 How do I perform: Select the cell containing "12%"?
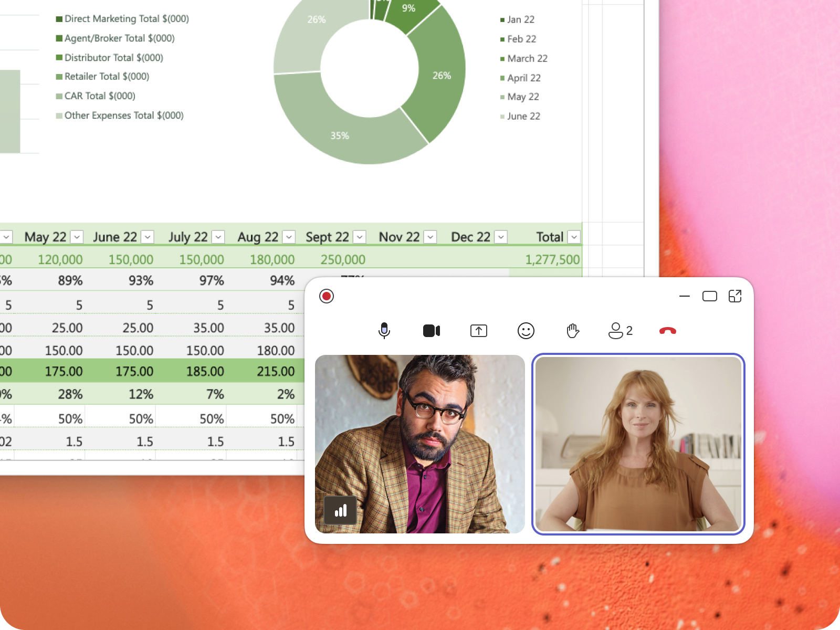pyautogui.click(x=141, y=394)
